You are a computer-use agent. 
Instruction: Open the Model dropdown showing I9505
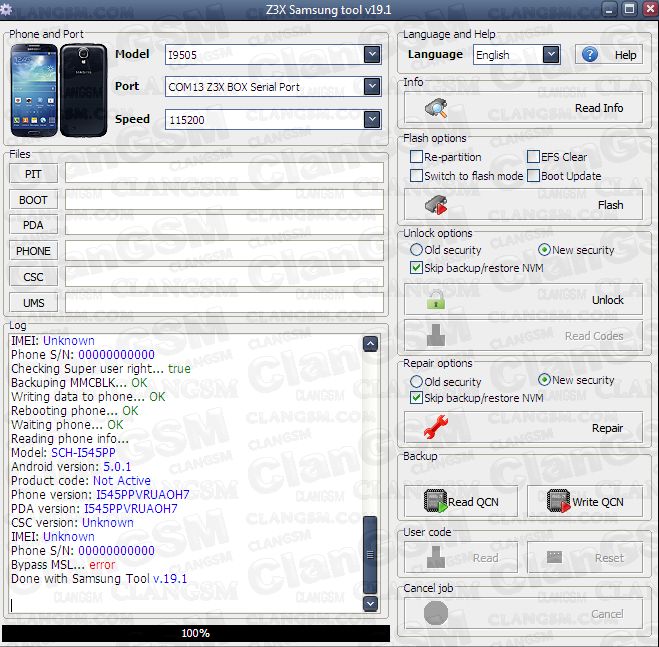point(372,55)
